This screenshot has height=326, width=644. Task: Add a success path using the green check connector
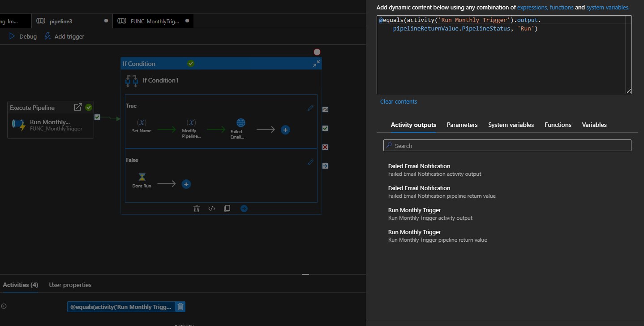point(325,129)
